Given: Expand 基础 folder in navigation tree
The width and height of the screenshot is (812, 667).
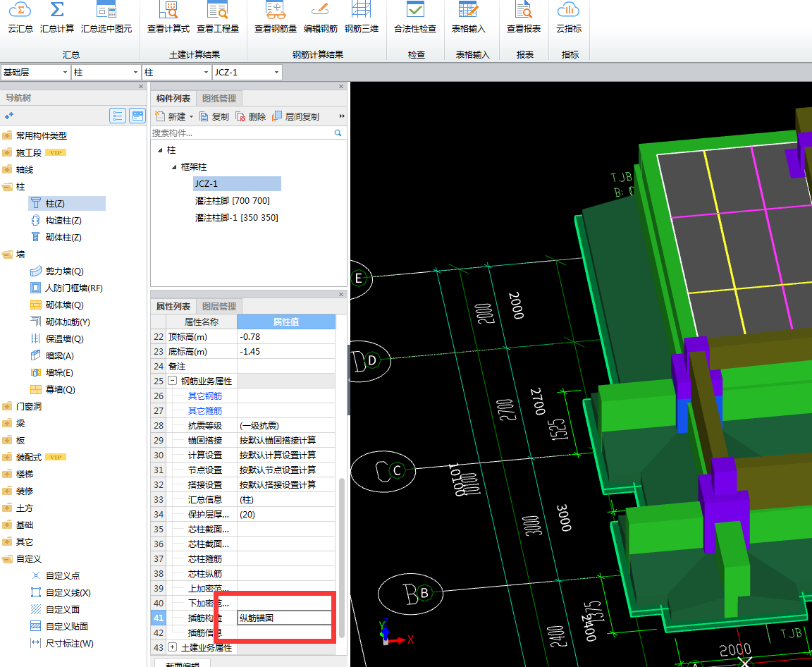Looking at the screenshot, I should click(x=7, y=525).
